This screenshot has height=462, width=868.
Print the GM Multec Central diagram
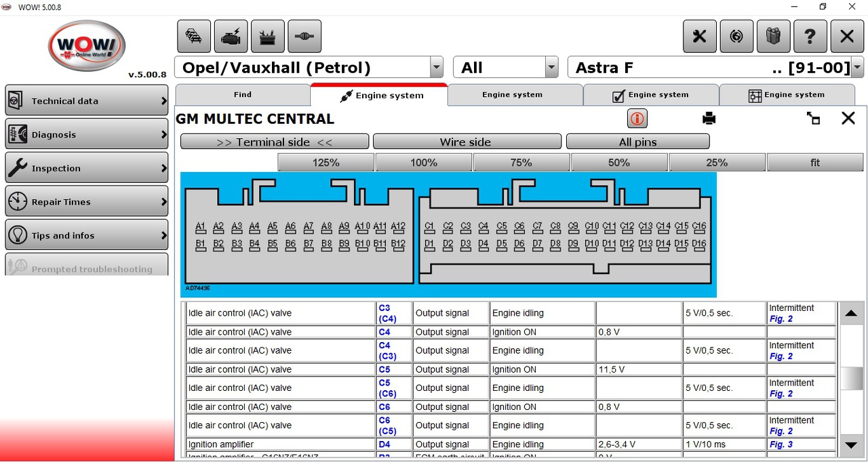(709, 119)
